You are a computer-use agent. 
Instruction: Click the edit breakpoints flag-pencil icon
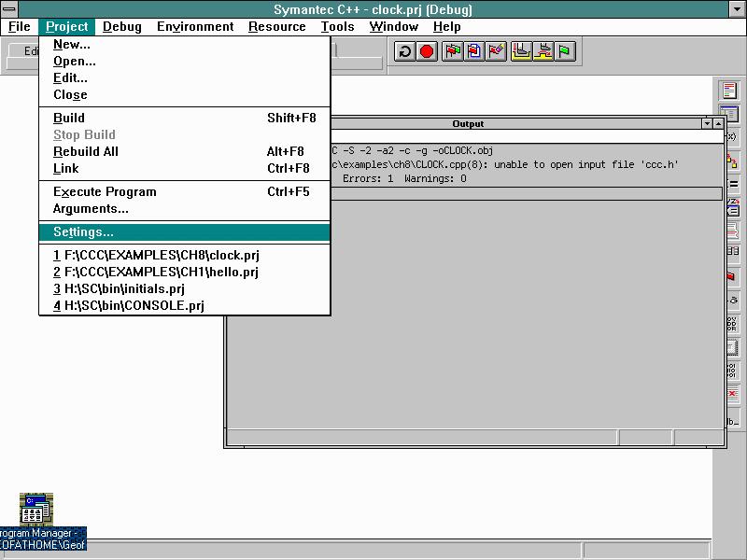pos(495,52)
